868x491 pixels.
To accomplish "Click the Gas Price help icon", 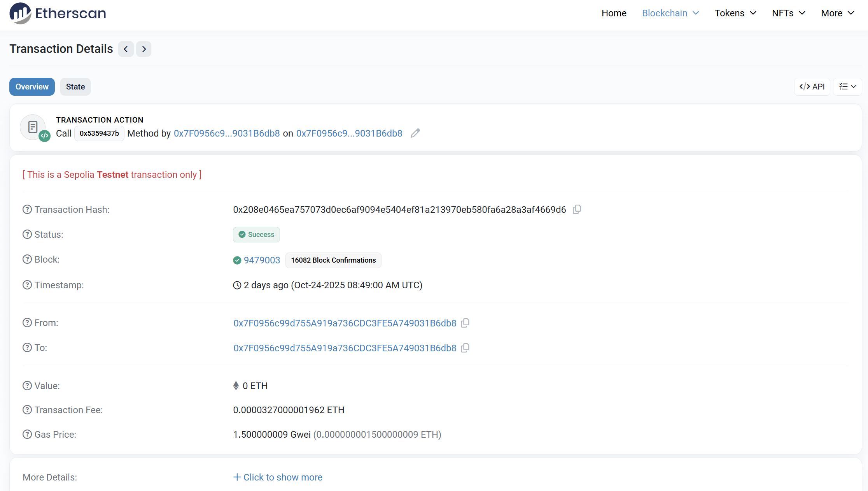I will click(27, 435).
